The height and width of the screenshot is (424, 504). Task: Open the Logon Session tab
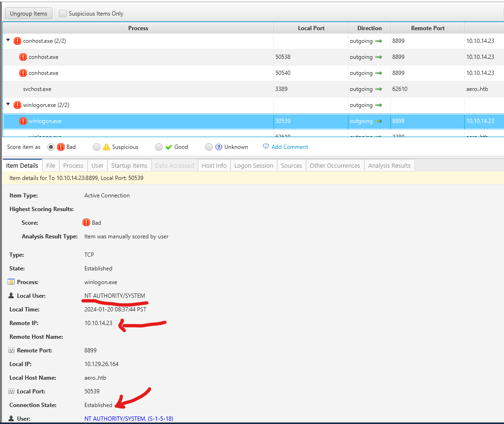click(254, 165)
